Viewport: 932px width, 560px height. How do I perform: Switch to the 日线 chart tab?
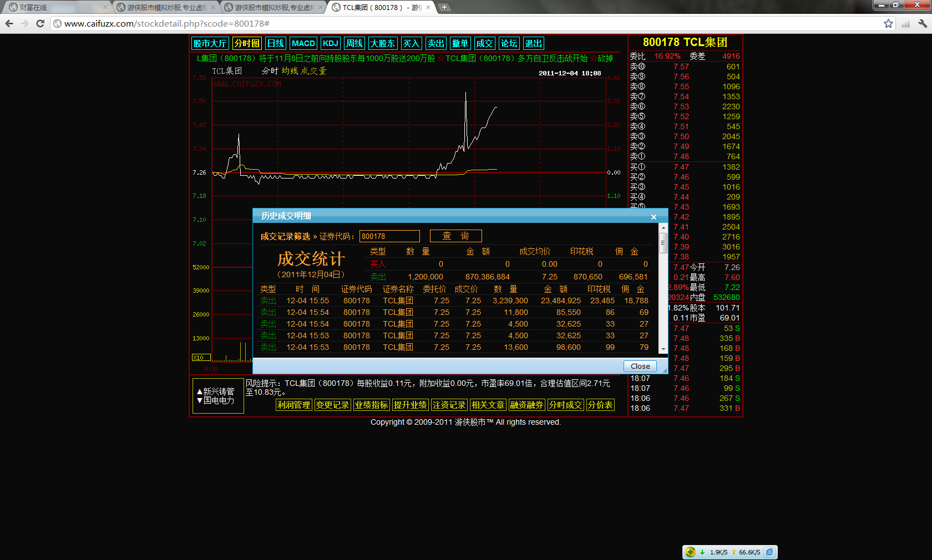[275, 43]
